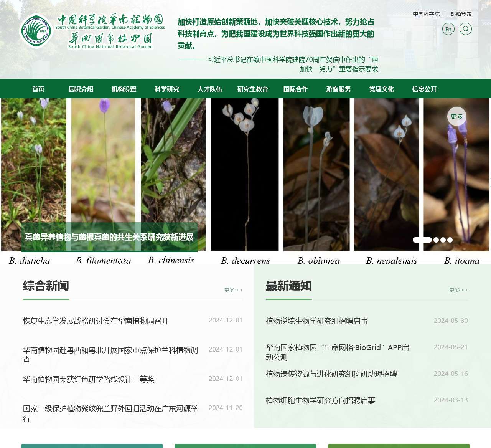Click the 中国科学院 top link

(x=426, y=14)
